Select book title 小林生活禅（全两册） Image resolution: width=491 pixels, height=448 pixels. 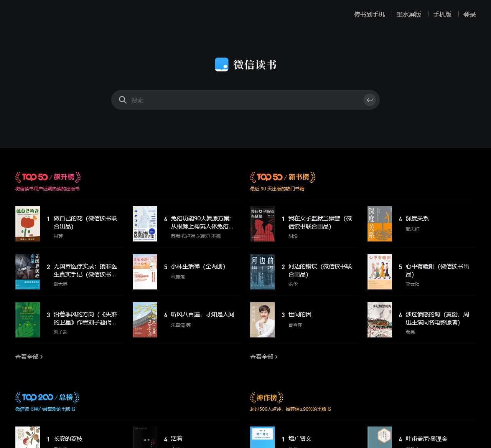click(198, 266)
